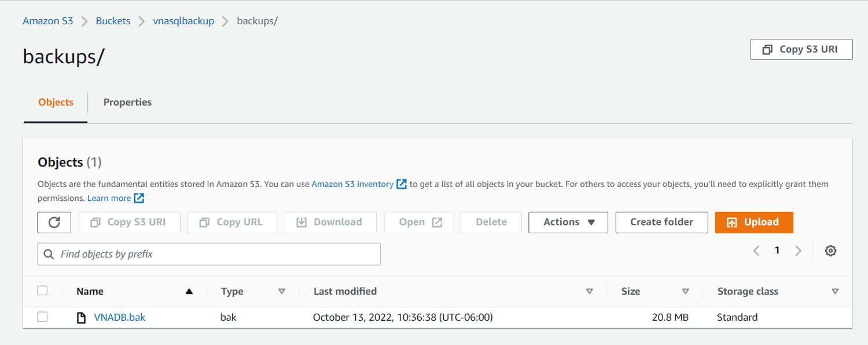Select the Objects tab
The image size is (868, 345).
[56, 102]
